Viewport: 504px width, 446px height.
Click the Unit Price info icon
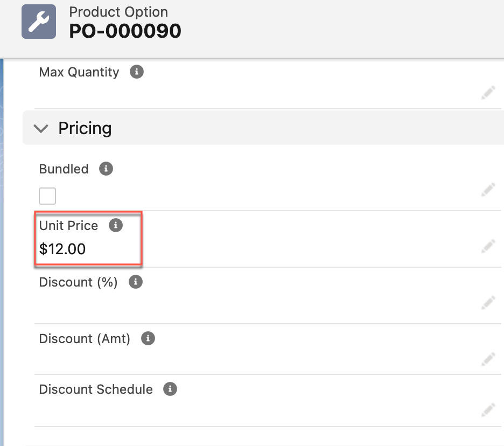pos(116,225)
